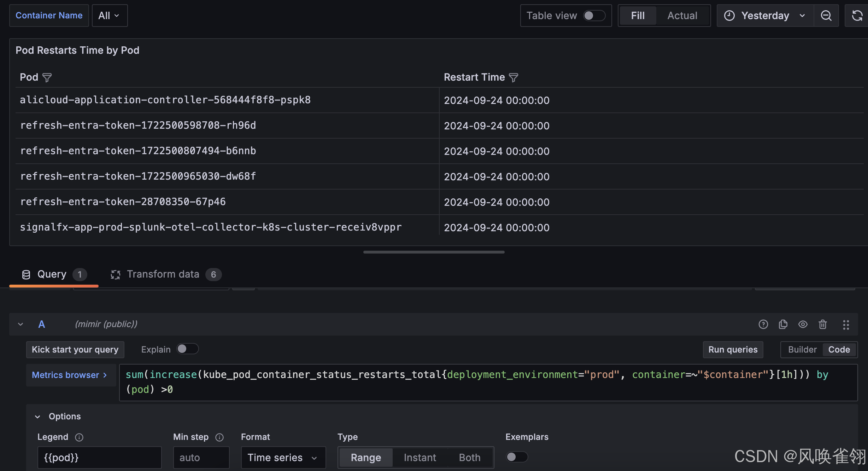Image resolution: width=868 pixels, height=471 pixels.
Task: Turn on the Explain toggle
Action: tap(187, 349)
